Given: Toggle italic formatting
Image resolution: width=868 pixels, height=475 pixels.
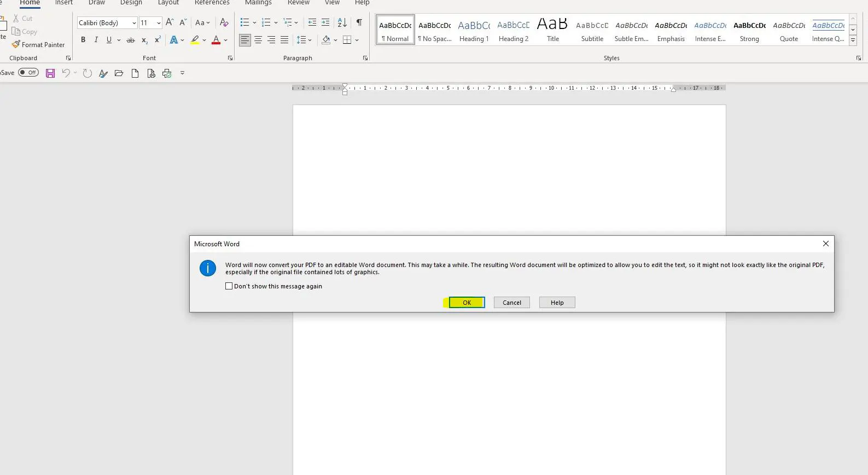Looking at the screenshot, I should pos(96,40).
